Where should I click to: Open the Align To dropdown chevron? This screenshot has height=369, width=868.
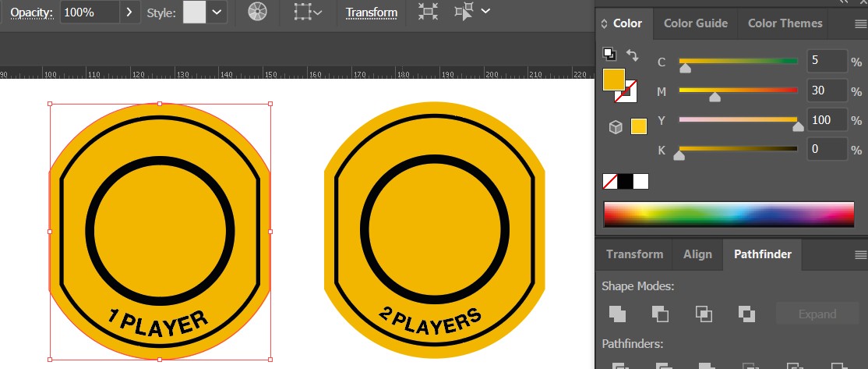(318, 12)
